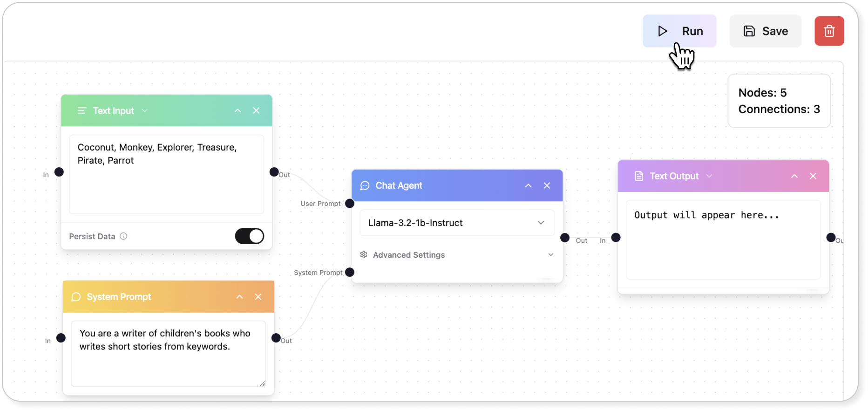Click the Text Output title label

674,176
